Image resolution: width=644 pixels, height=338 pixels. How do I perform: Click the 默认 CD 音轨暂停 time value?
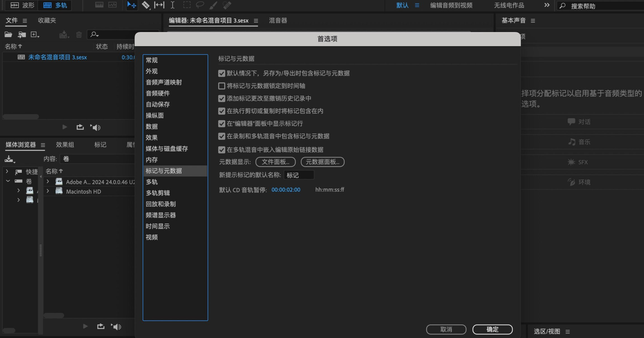coord(286,190)
